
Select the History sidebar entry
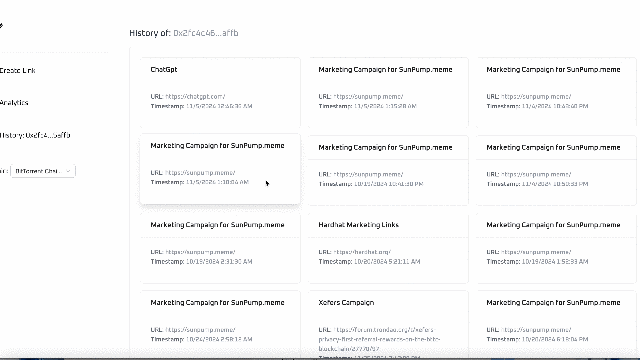35,135
